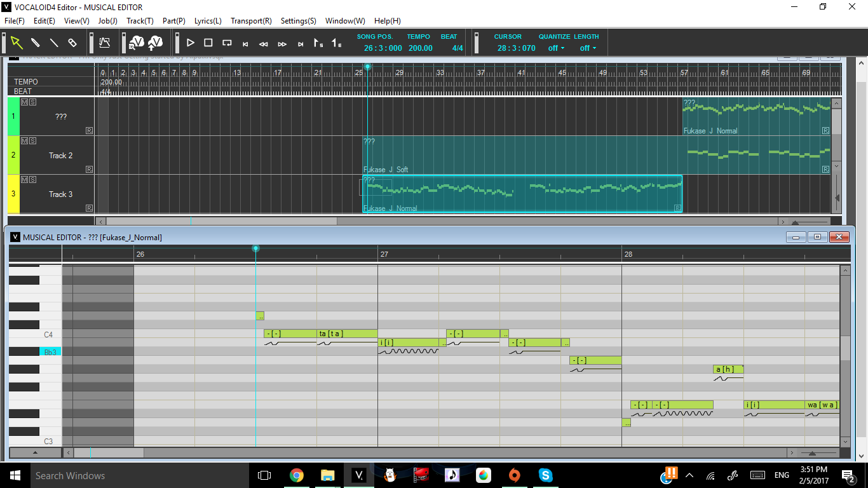Click Musical Editor vertical scrollbar down arrow
868x488 pixels.
tap(845, 442)
